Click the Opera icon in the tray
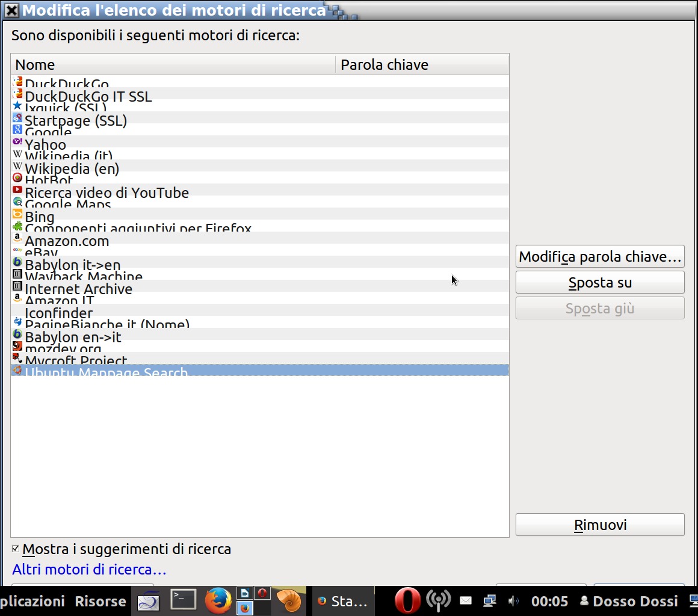This screenshot has height=616, width=698. tap(407, 600)
